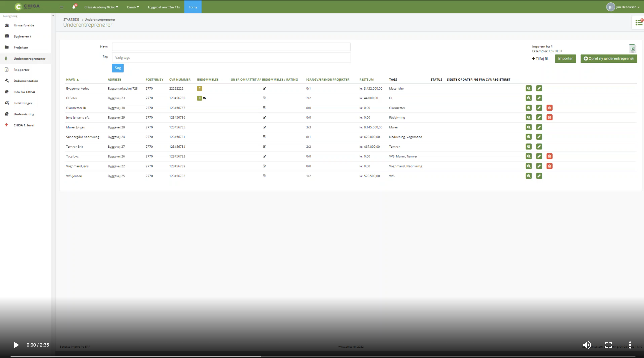Screen dimensions: 644x358
Task: Toggle rating checkbox for VVS Jensen
Action: click(x=264, y=176)
